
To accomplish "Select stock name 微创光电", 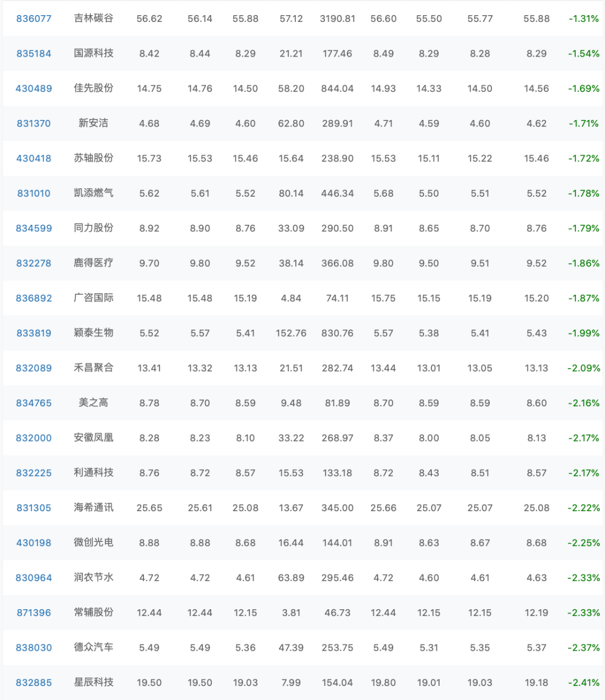I will (x=94, y=542).
